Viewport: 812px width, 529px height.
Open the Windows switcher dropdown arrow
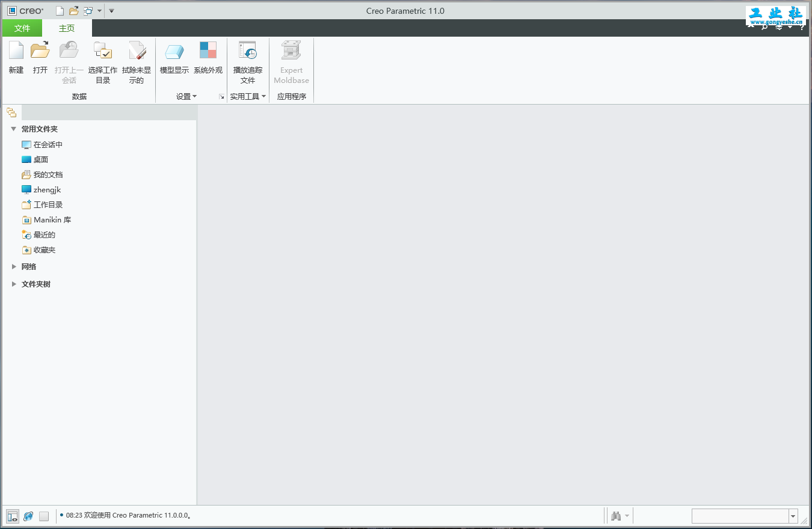point(99,11)
